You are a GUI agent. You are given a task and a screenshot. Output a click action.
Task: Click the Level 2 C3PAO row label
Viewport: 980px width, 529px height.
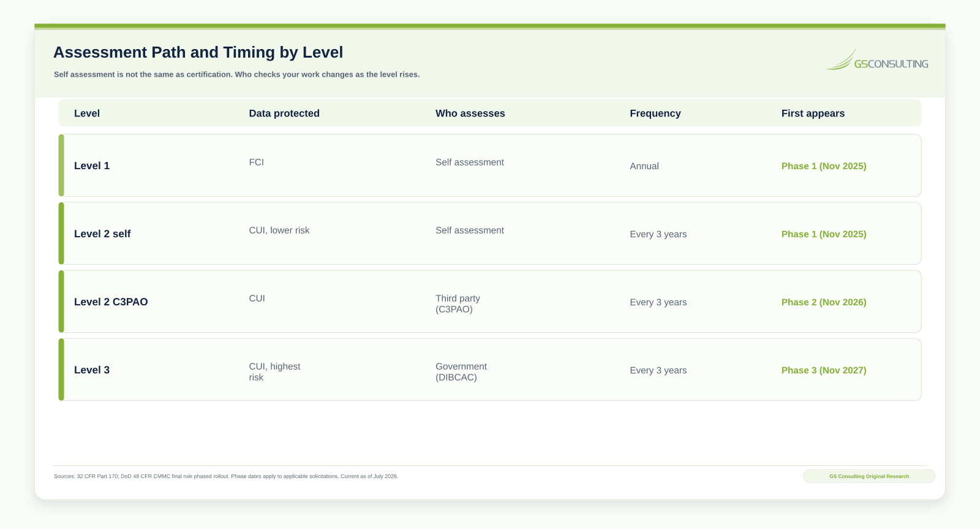pos(111,302)
